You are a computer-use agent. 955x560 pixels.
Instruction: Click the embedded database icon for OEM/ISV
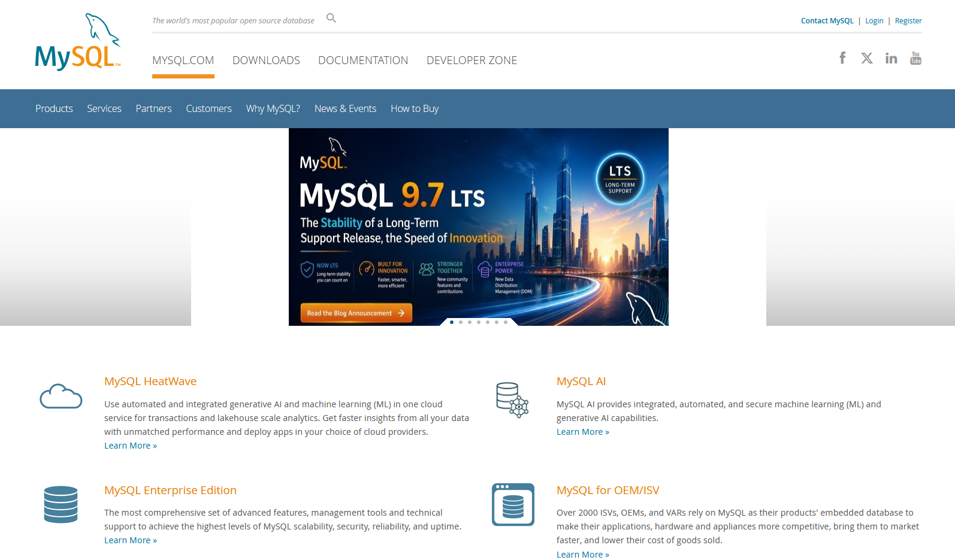point(513,504)
